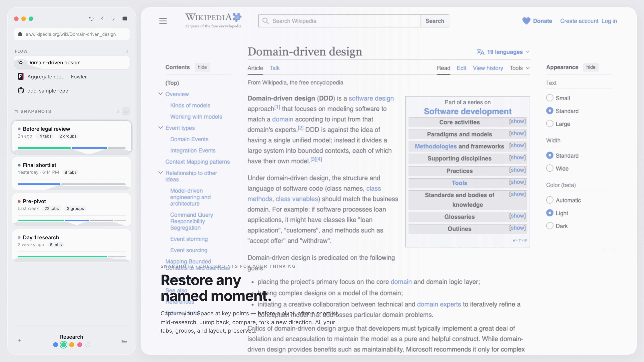Select Wide width option
This screenshot has width=644, height=362.
(x=549, y=168)
